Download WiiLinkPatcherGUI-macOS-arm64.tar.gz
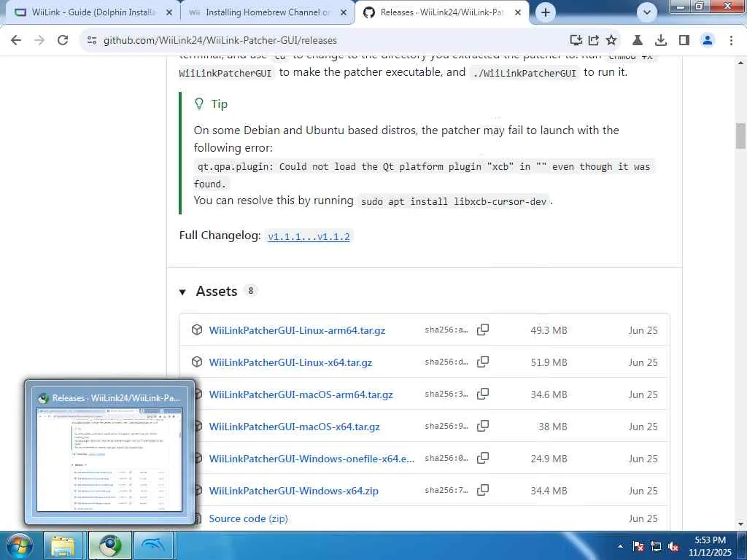Image resolution: width=747 pixels, height=560 pixels. click(x=301, y=394)
